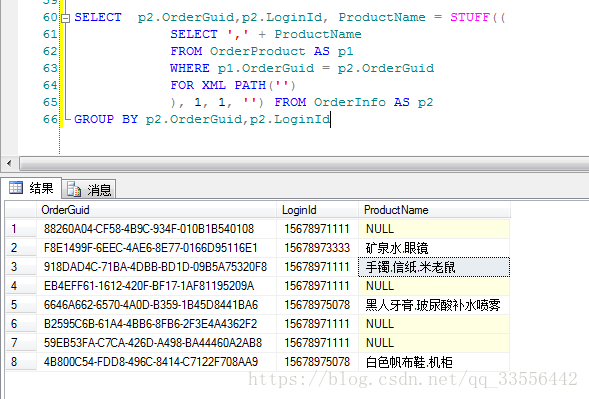Select LoginId cell 15678973333
The width and height of the screenshot is (589, 399).
[x=317, y=248]
